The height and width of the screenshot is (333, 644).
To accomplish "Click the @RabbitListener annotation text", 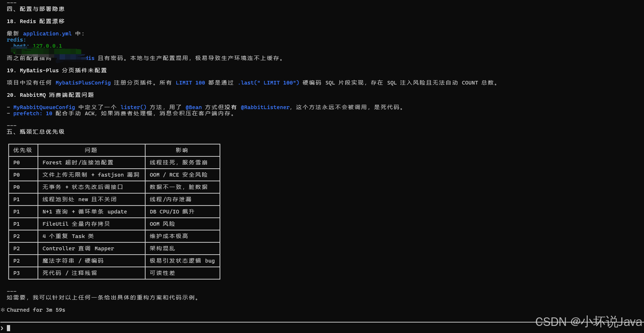I will pos(265,107).
